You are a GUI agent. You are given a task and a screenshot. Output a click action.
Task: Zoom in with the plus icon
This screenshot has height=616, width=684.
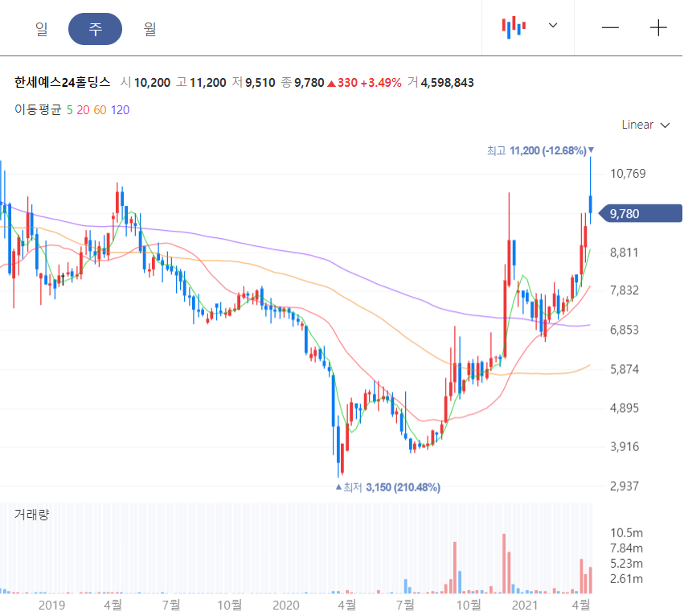click(x=657, y=28)
